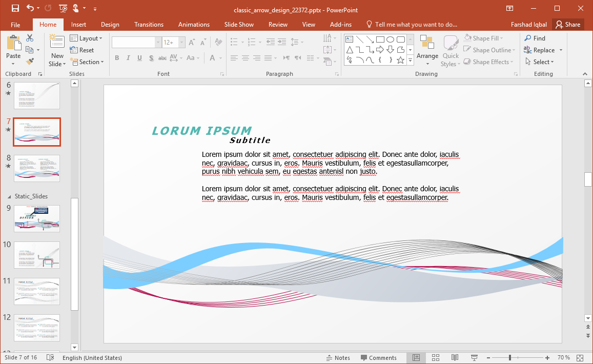Expand the Layout dropdown
Viewport: 593px width, 364px height.
pyautogui.click(x=86, y=38)
